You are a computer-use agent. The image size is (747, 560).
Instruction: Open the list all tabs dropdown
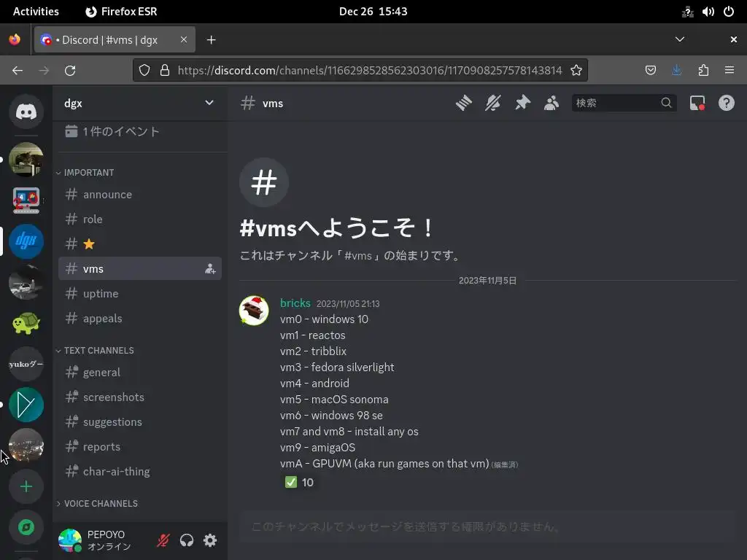[680, 39]
